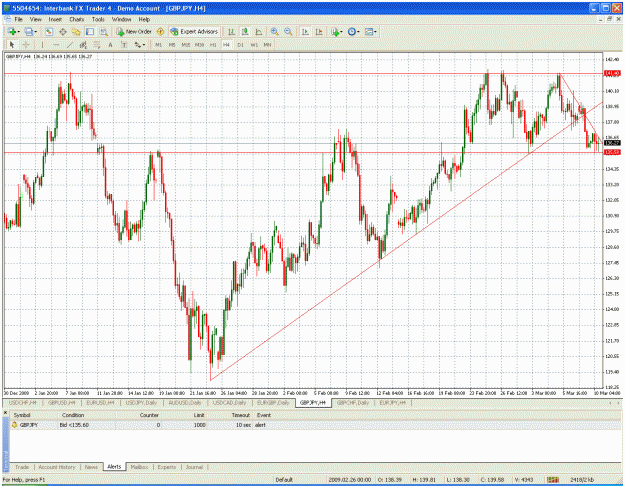Select the Trendline drawing tool
This screenshot has height=486, width=625.
[70, 45]
